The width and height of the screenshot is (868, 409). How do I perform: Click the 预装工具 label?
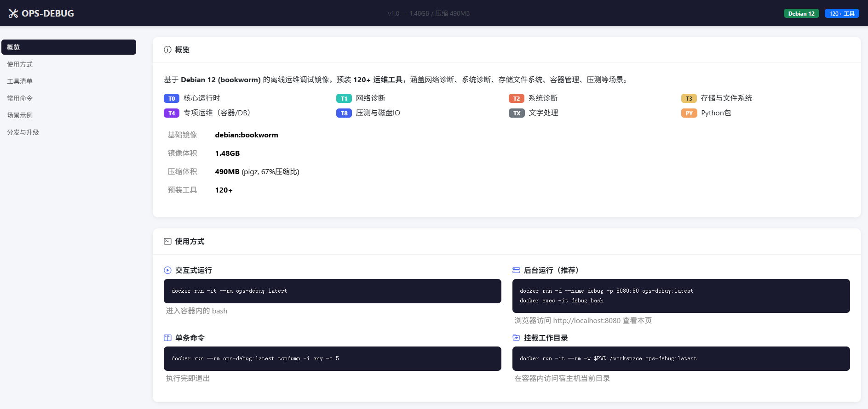tap(182, 190)
